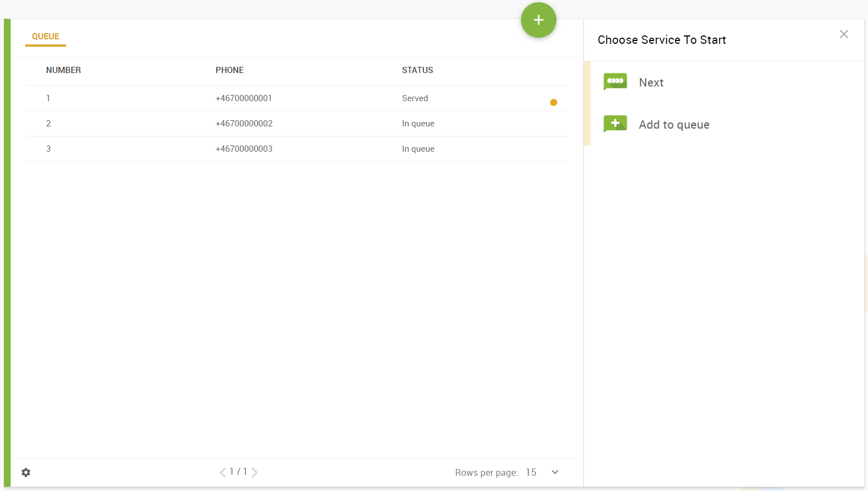Select queue row with phone +46700000003
868x491 pixels.
[x=244, y=149]
